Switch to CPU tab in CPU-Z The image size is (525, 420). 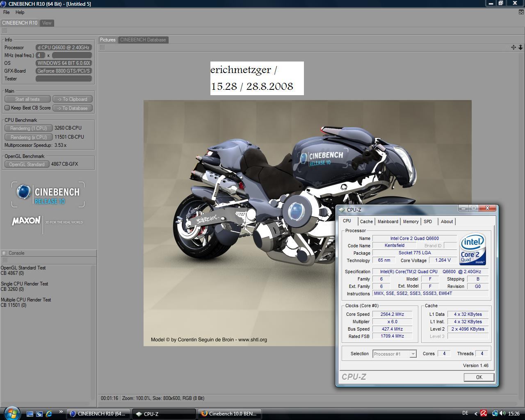pyautogui.click(x=347, y=221)
